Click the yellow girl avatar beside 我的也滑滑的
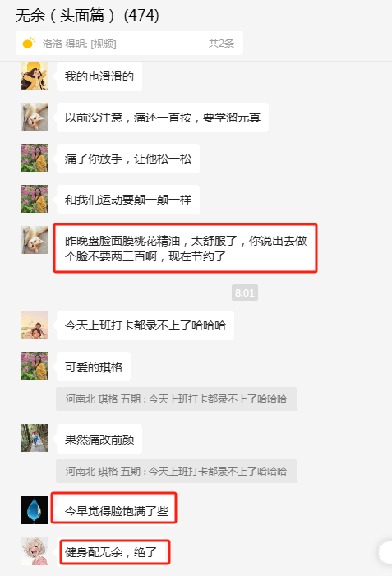The width and height of the screenshot is (392, 576). (x=35, y=76)
